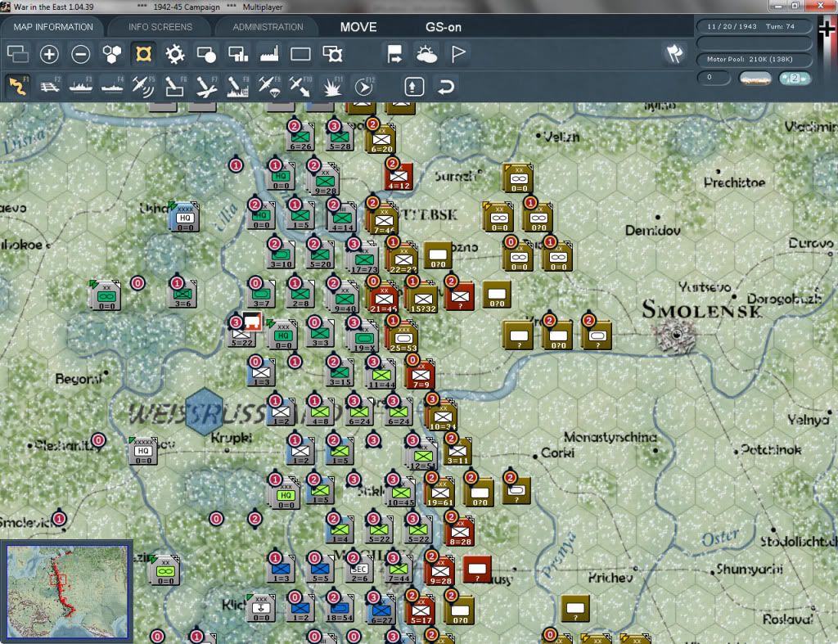Click the flag with arrow icon

point(395,54)
